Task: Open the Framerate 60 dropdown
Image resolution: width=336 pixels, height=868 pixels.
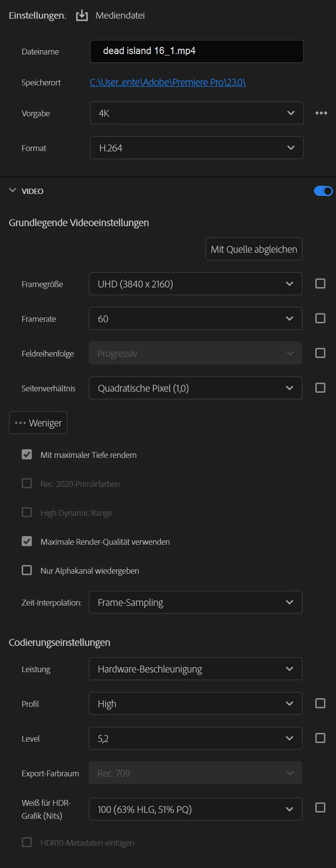Action: tap(196, 318)
